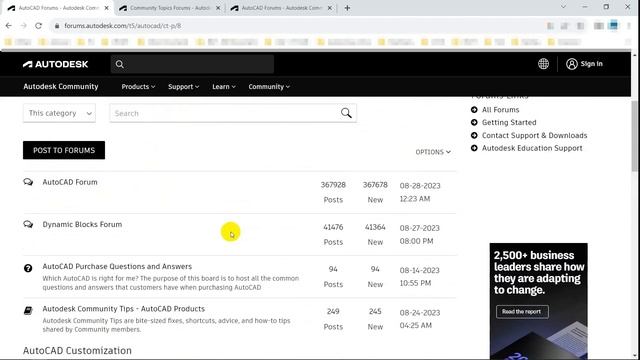The height and width of the screenshot is (360, 640).
Task: Click Autodesk Community nav heading
Action: point(61,87)
